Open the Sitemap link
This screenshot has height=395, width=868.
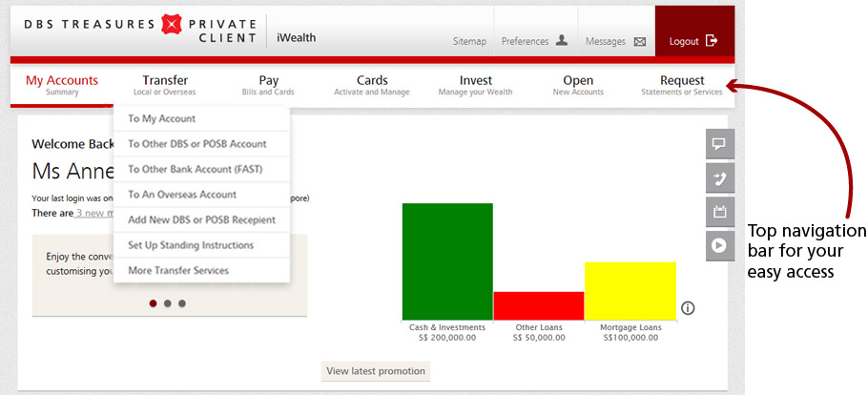pos(469,42)
